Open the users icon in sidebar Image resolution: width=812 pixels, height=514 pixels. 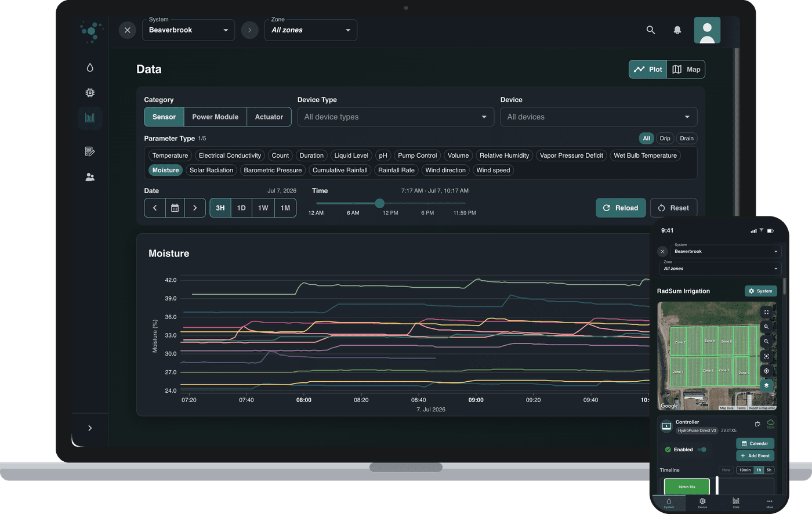click(90, 177)
